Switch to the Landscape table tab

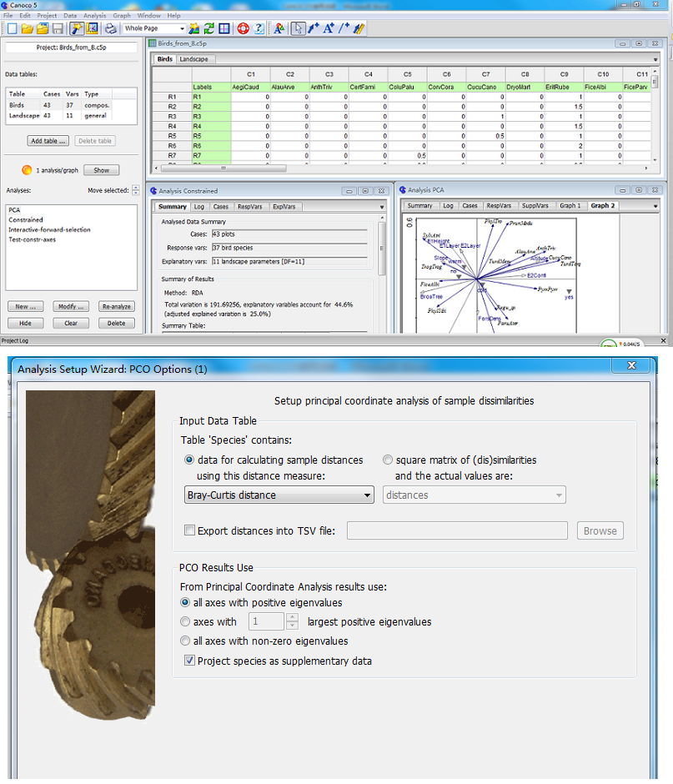pos(194,59)
